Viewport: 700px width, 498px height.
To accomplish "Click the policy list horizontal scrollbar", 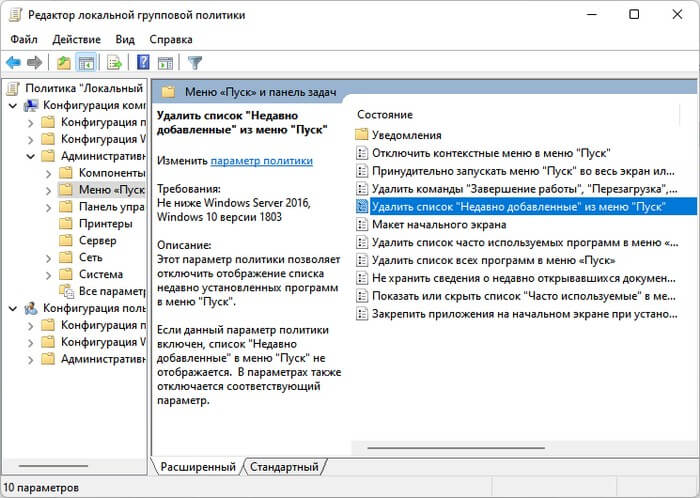I will (456, 448).
